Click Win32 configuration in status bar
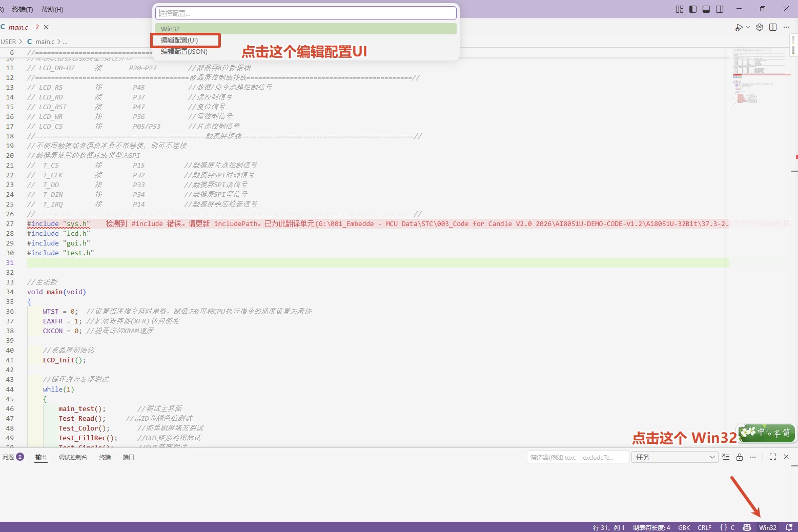The height and width of the screenshot is (532, 798). [768, 527]
